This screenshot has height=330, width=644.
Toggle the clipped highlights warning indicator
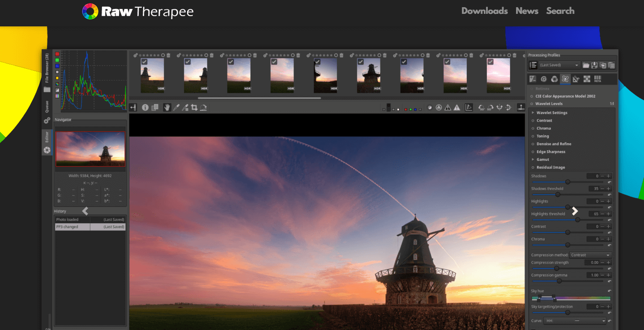tap(457, 107)
